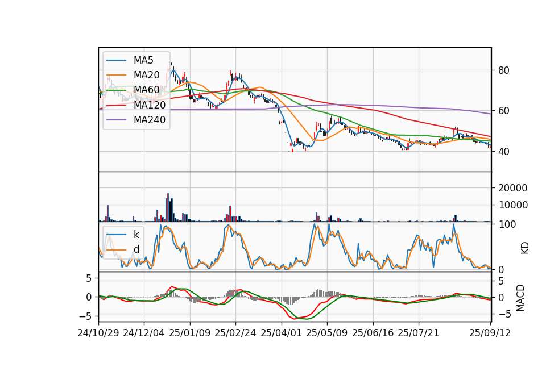Click the orange MA20 legend line sample
The image size is (546, 392).
[116, 75]
